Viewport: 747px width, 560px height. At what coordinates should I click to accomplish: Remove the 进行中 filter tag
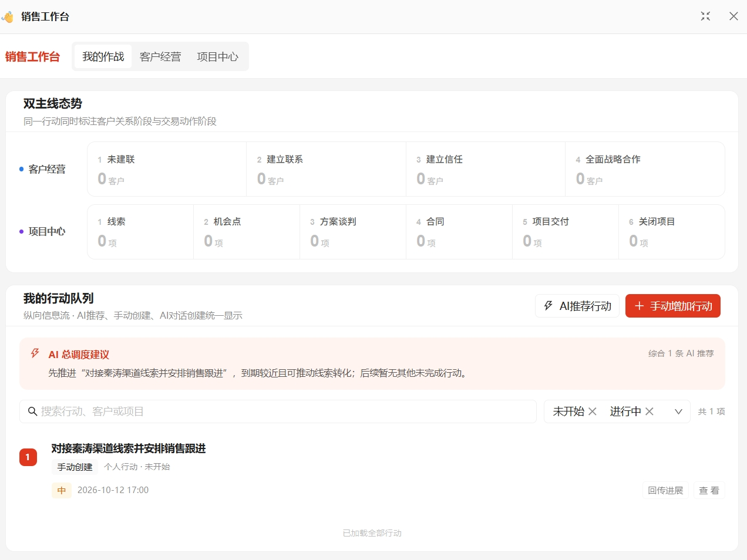650,411
